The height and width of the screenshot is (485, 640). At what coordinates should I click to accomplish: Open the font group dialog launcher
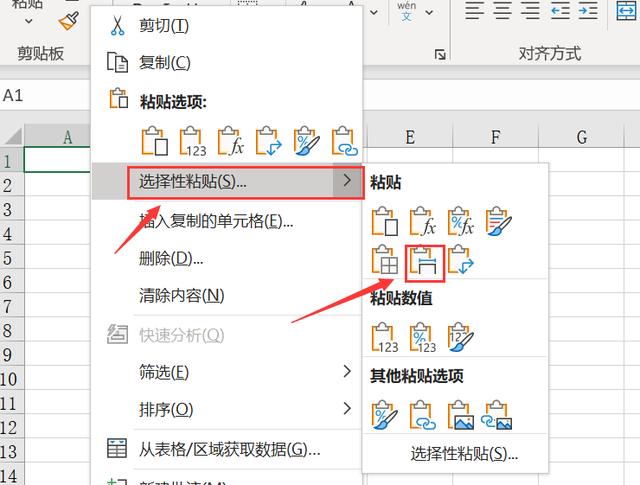[440, 54]
